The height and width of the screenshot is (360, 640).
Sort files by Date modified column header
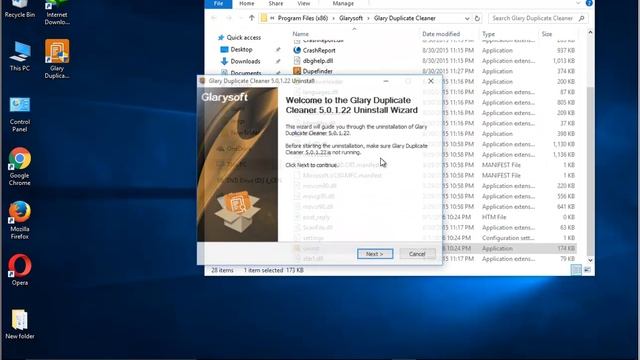(441, 34)
